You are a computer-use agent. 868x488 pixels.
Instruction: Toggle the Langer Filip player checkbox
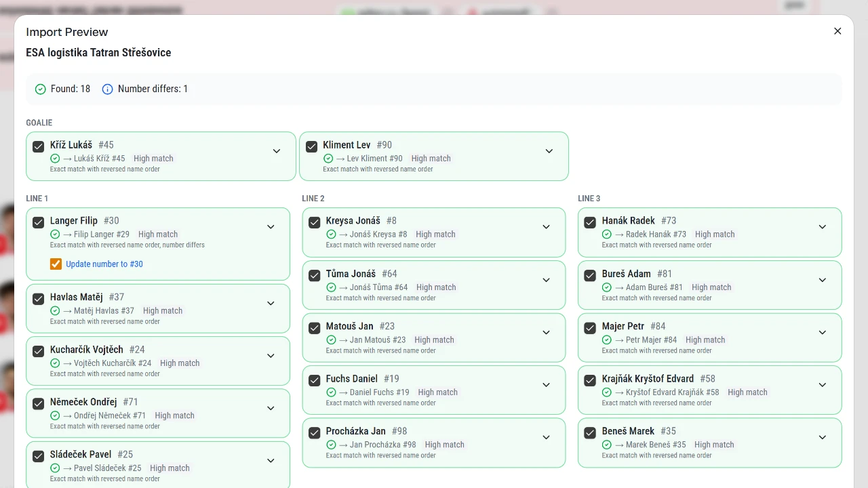point(39,222)
